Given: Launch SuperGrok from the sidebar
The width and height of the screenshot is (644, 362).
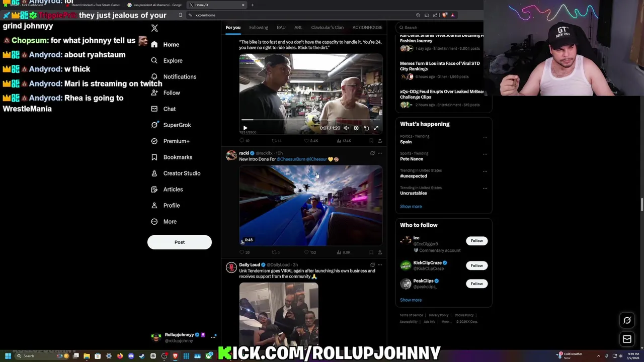Looking at the screenshot, I should 171,125.
